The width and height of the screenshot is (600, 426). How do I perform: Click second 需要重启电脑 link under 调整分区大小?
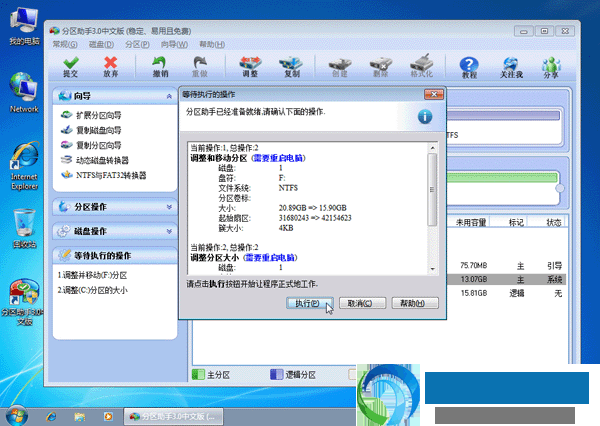click(x=270, y=258)
